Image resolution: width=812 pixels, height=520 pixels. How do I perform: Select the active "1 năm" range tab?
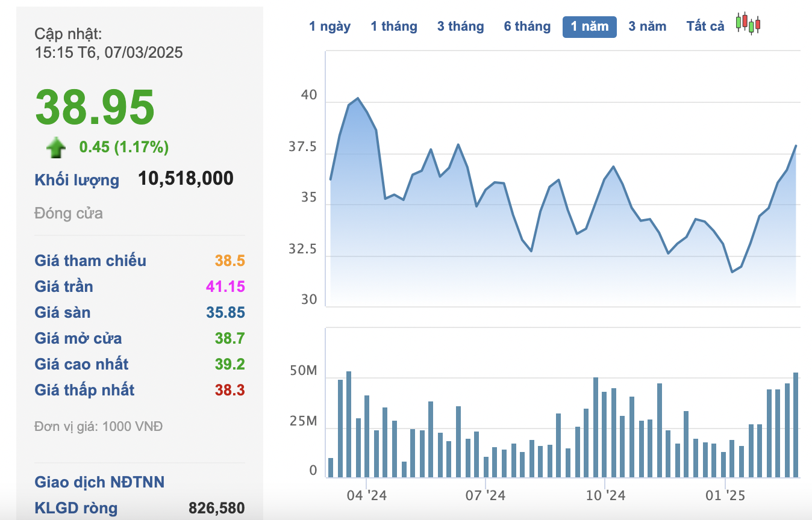pyautogui.click(x=590, y=26)
